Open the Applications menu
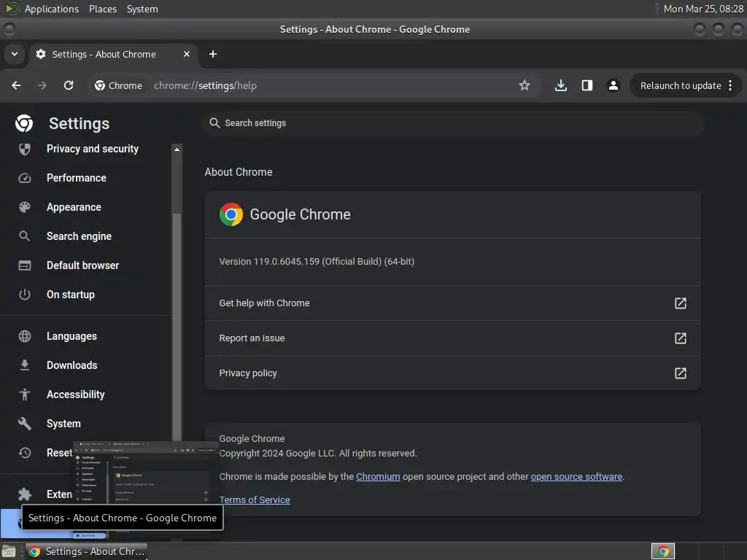 [x=52, y=9]
